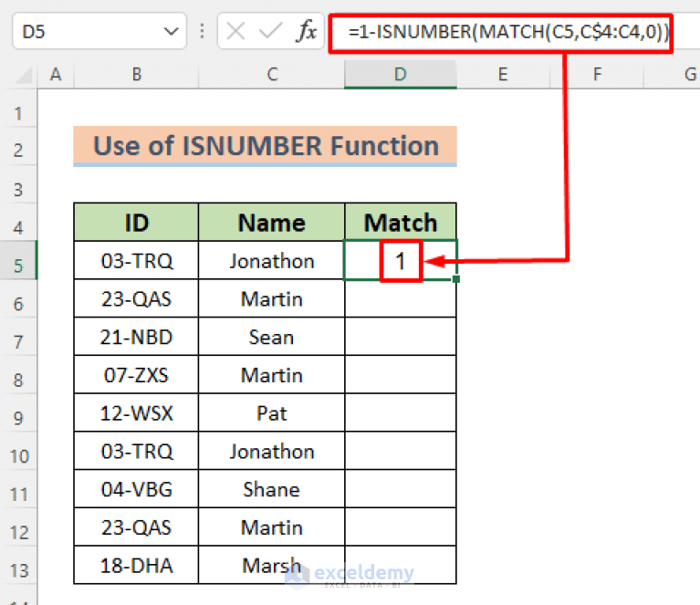Select row 10 header
The width and height of the screenshot is (700, 605).
(x=18, y=451)
